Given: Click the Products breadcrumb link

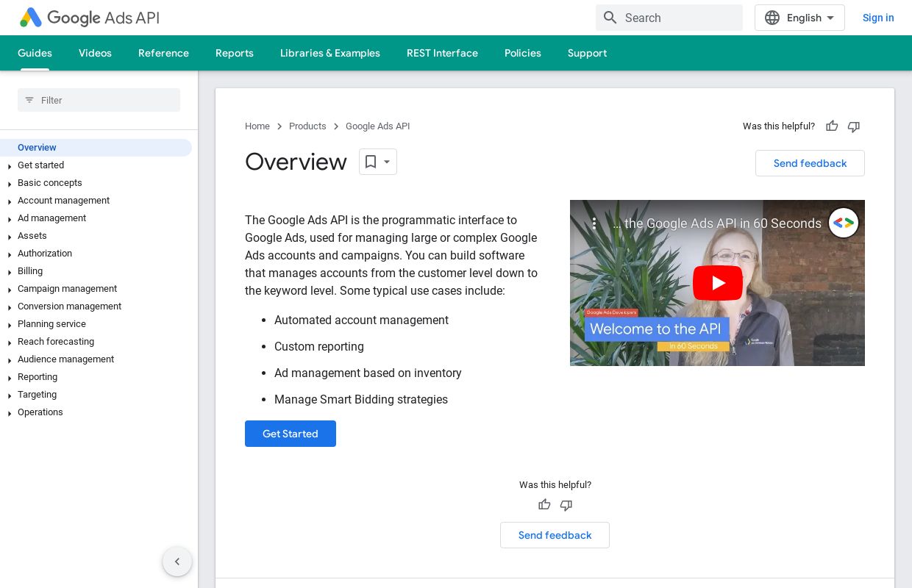Looking at the screenshot, I should click(307, 126).
